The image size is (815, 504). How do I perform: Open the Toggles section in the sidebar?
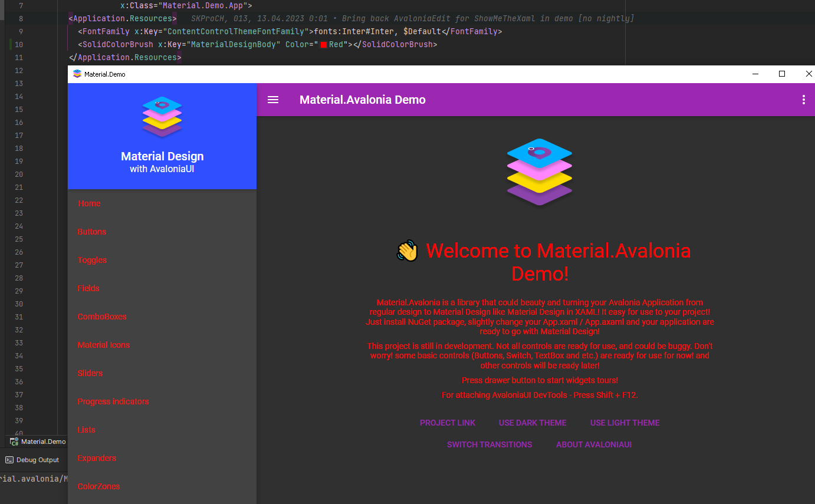click(92, 260)
